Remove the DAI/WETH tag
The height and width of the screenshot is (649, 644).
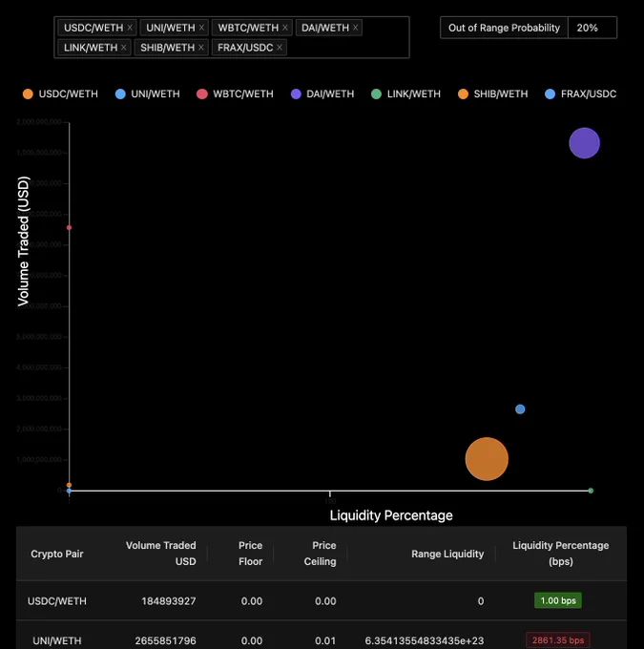pyautogui.click(x=355, y=28)
